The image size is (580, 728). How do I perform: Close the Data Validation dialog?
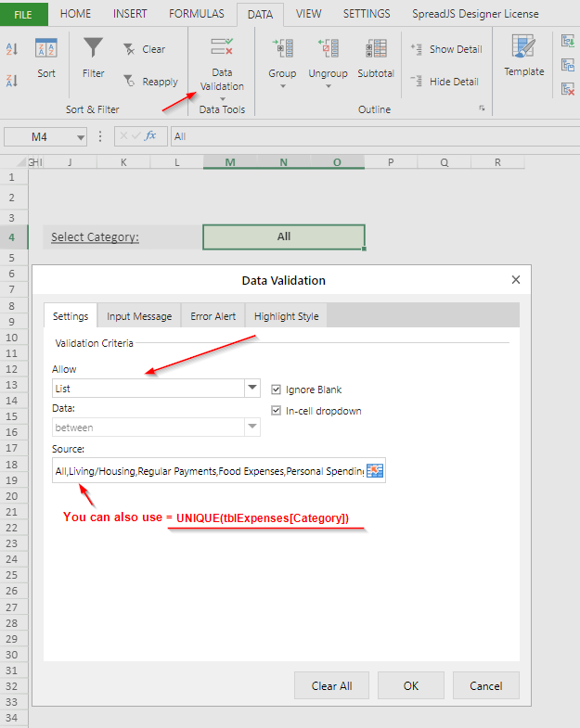516,279
